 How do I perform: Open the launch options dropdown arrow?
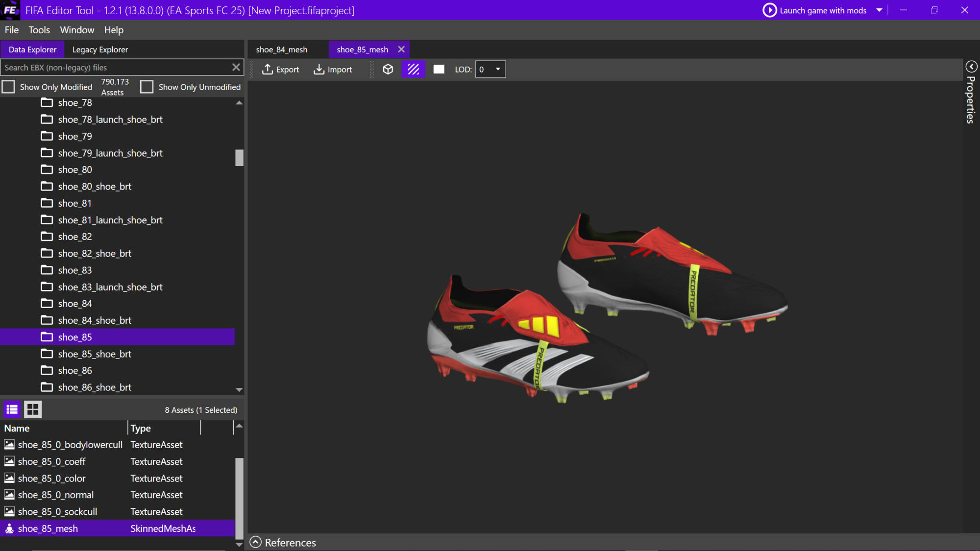[879, 10]
